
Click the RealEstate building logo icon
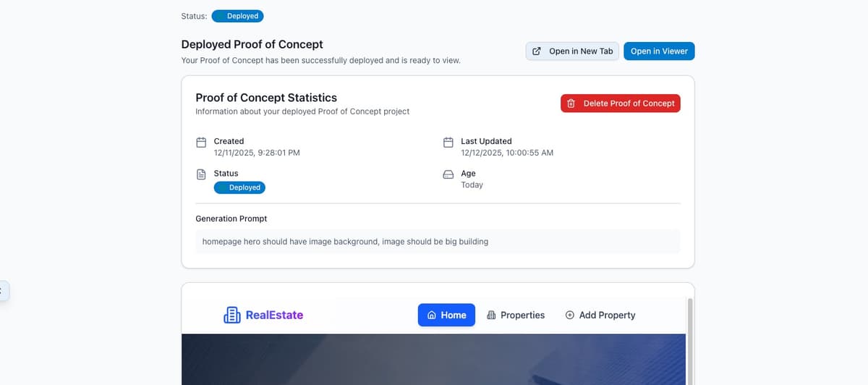click(232, 315)
